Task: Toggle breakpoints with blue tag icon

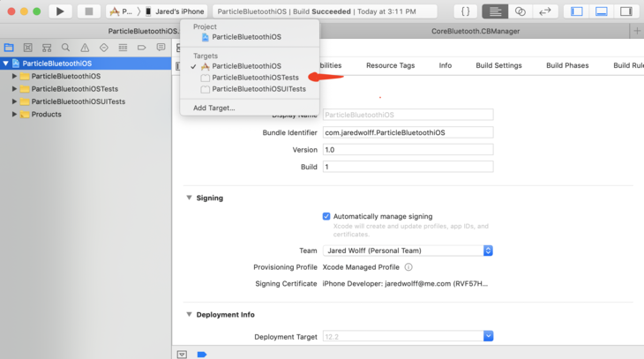Action: 202,354
